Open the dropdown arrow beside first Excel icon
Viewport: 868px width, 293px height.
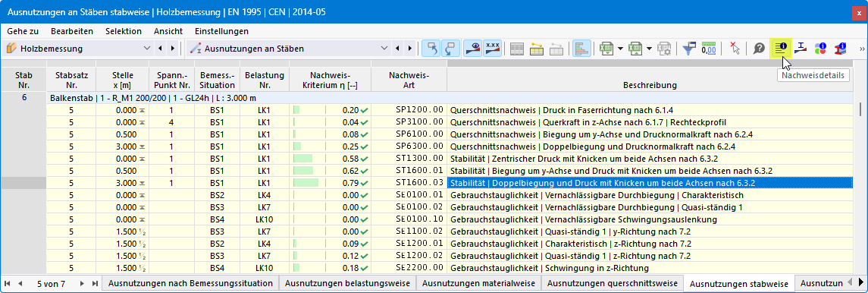tap(621, 49)
